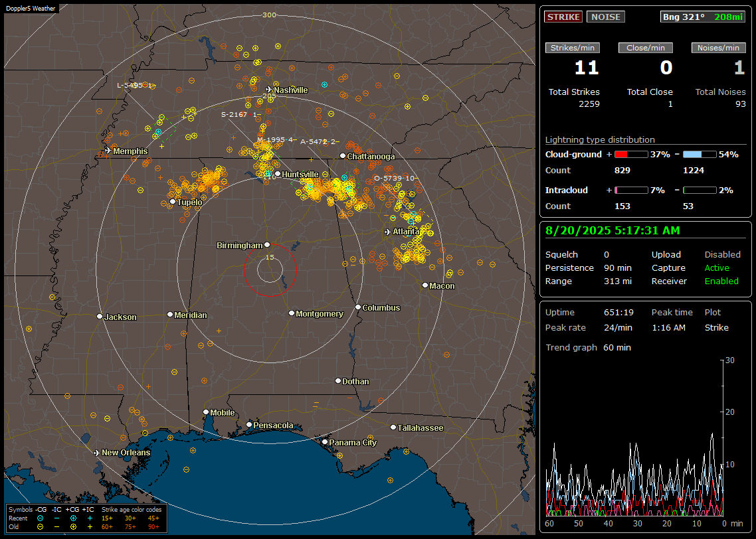Click the 300 range ring label
Image resolution: width=756 pixels, height=539 pixels.
point(269,15)
